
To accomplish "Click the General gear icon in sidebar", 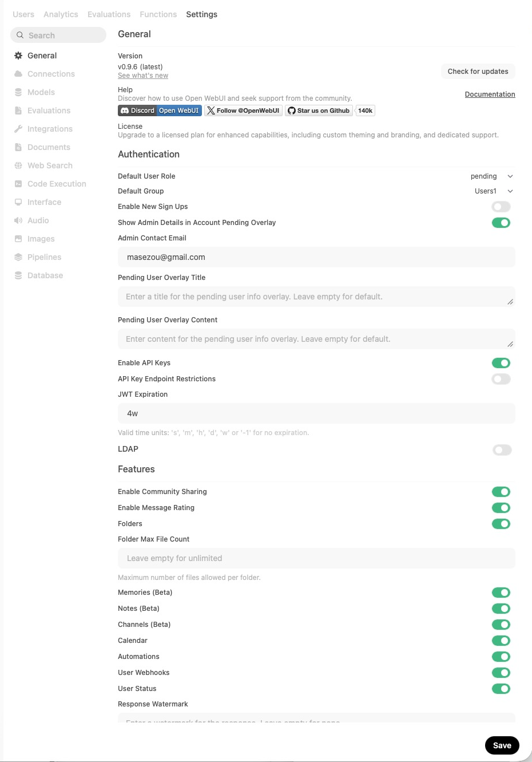I will [x=18, y=56].
